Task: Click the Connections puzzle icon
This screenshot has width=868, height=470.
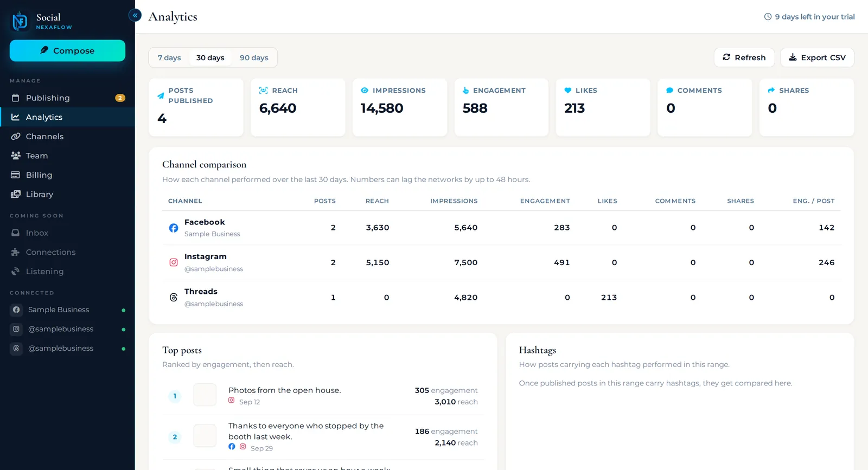Action: [x=16, y=252]
